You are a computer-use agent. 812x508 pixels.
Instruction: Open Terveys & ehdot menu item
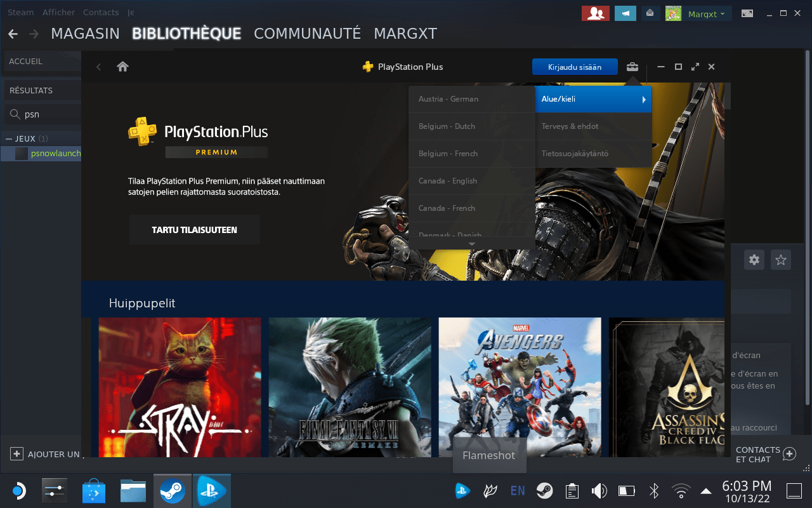593,126
